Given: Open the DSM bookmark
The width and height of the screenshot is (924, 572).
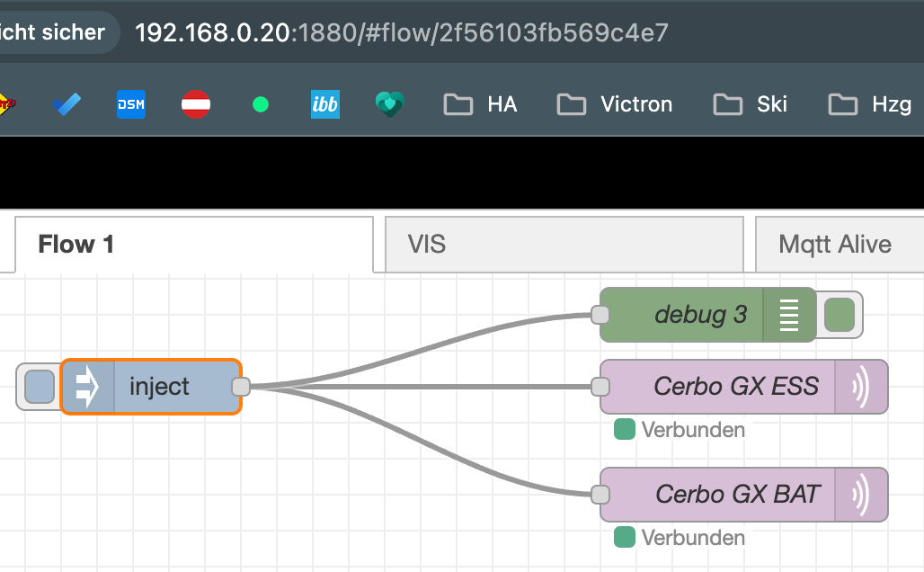Looking at the screenshot, I should coord(131,104).
